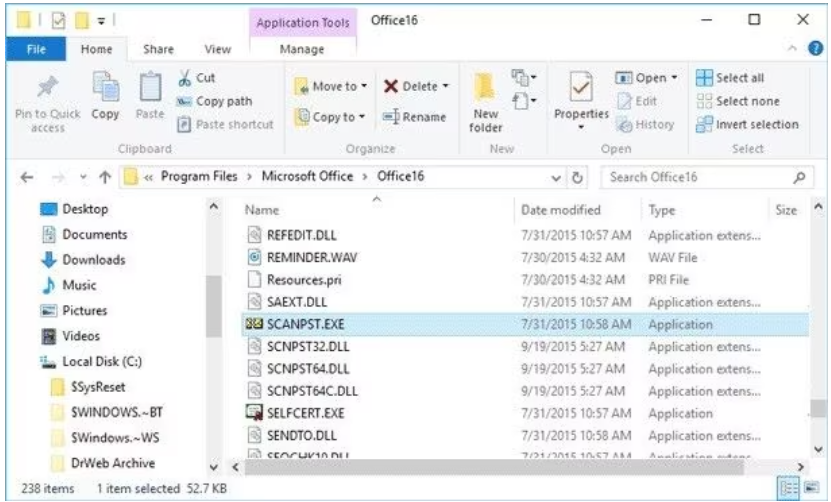831x502 pixels.
Task: Click Select none
Action: click(738, 101)
